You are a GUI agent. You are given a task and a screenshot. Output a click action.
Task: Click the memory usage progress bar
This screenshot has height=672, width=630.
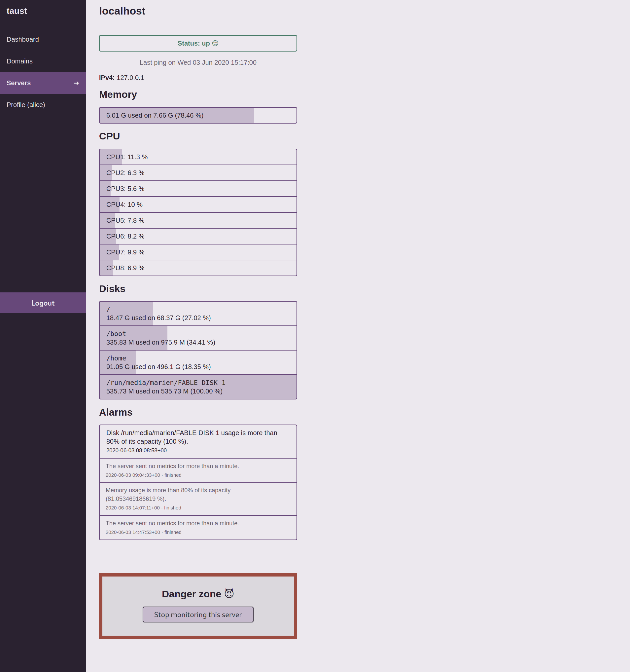point(197,115)
